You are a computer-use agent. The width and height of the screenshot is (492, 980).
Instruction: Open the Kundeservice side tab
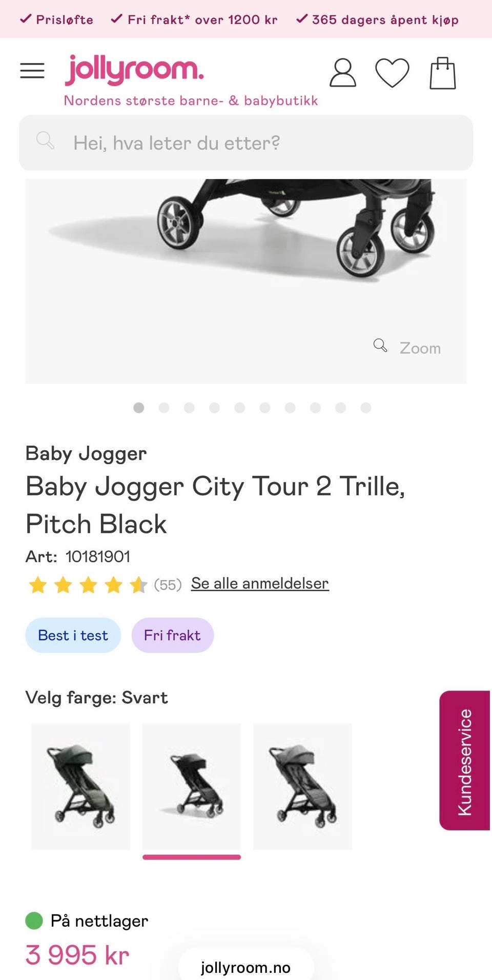tap(465, 760)
